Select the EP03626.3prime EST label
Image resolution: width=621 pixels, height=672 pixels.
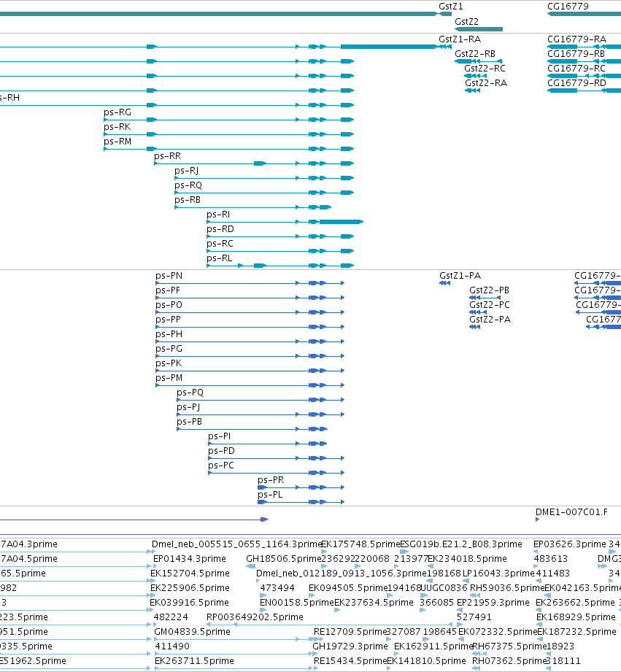coord(570,544)
